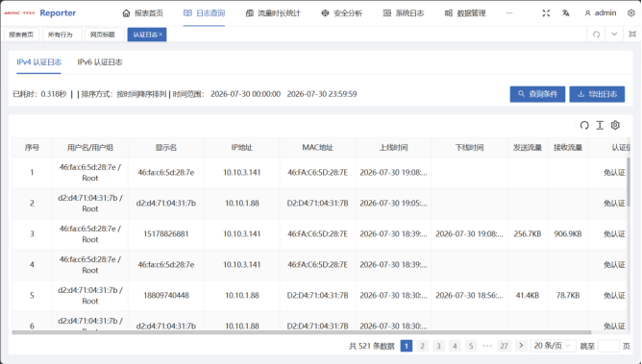Screen dimensions: 642x364
Task: Click the 41.4KB sent traffic cell
Action: pos(528,295)
